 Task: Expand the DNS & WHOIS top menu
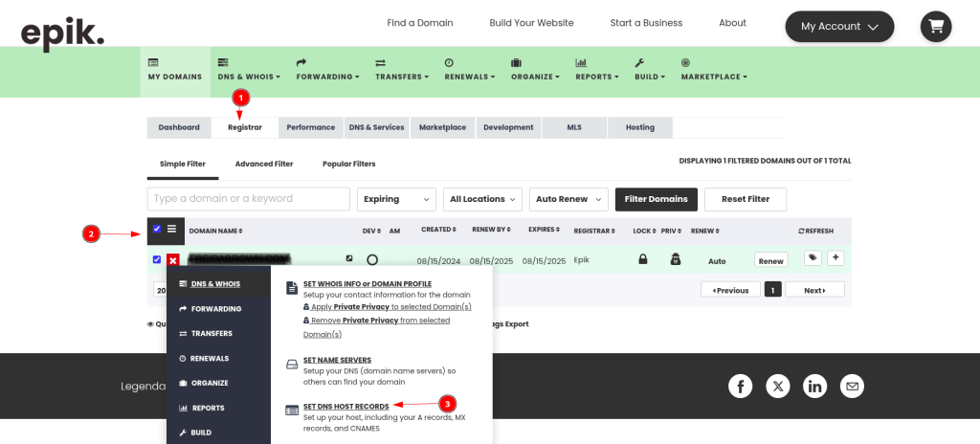click(249, 70)
